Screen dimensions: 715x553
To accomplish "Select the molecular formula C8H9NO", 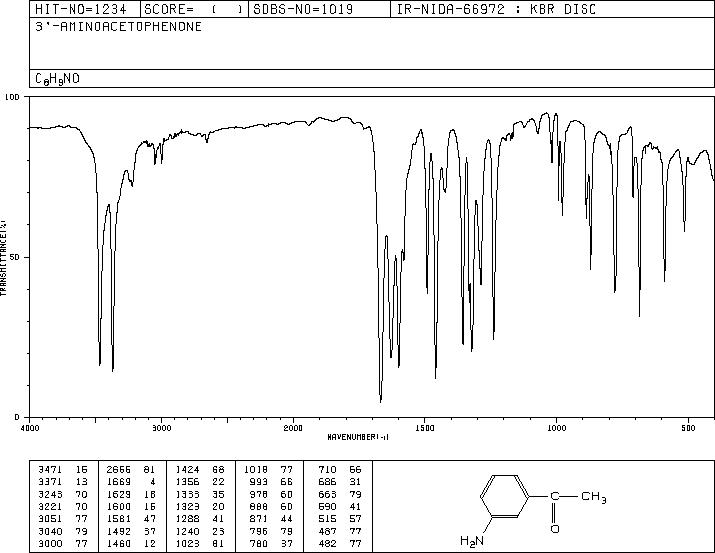I will coord(57,79).
